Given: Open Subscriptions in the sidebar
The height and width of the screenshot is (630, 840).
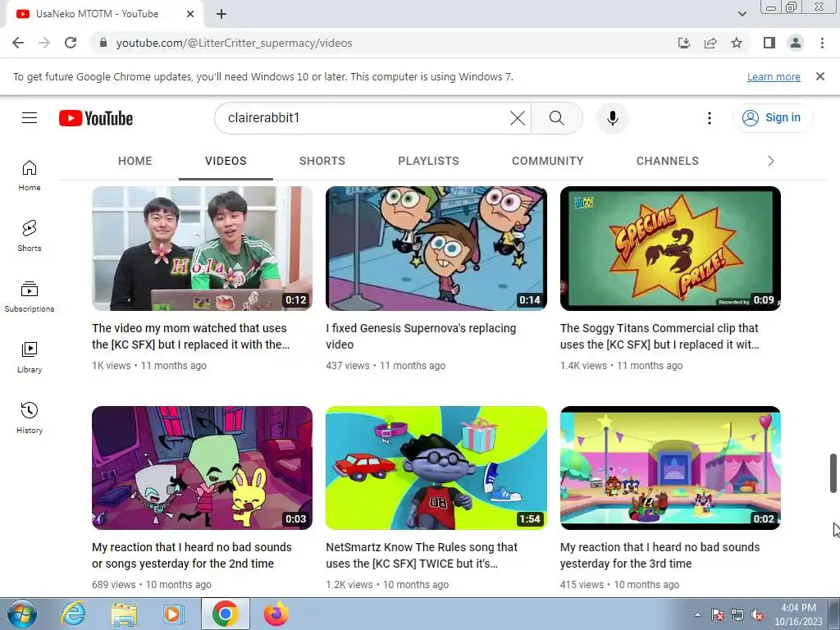Looking at the screenshot, I should click(30, 296).
